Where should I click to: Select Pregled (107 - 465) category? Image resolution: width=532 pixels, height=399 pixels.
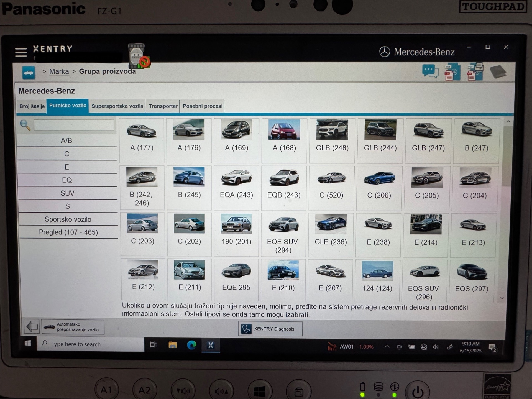(68, 232)
